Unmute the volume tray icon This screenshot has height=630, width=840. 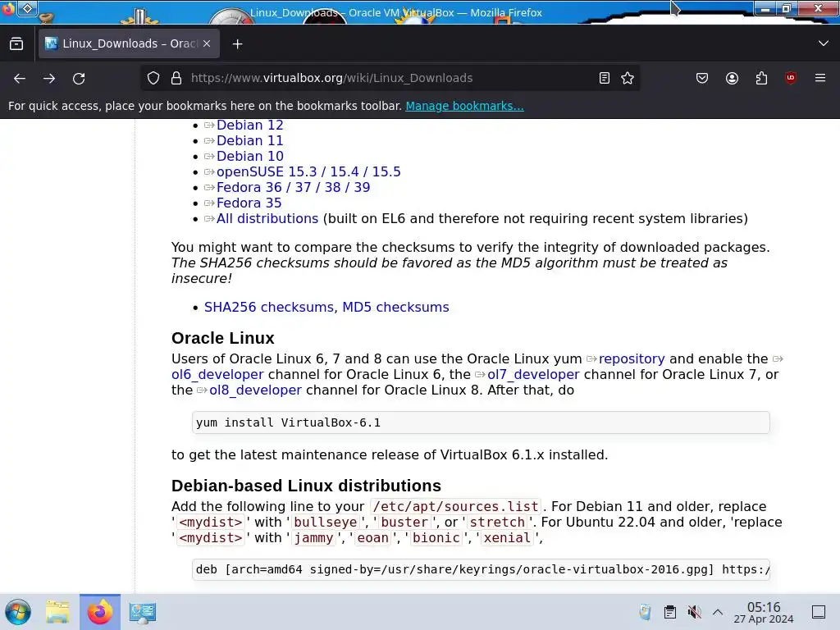(x=694, y=612)
